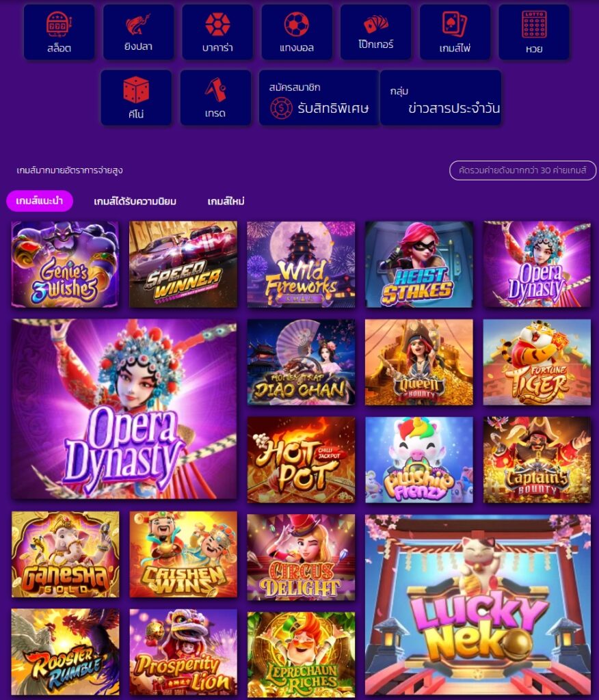Select the card games (เกมส์ไพ่) icon
The width and height of the screenshot is (599, 700).
(455, 32)
